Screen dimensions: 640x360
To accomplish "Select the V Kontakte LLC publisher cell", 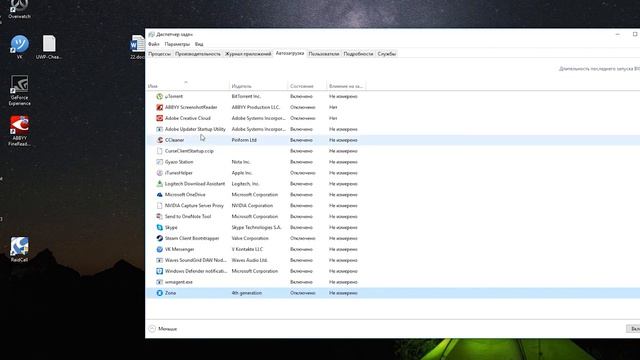I will (x=247, y=249).
